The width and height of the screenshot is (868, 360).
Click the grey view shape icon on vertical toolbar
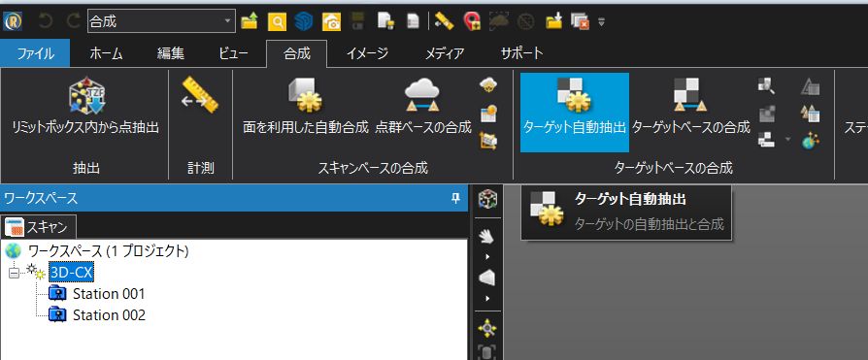click(487, 278)
